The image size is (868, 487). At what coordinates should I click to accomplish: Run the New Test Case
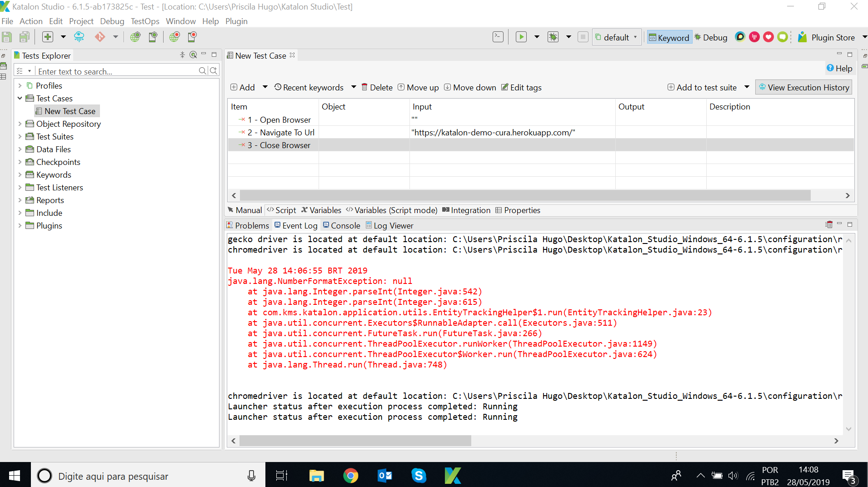click(x=522, y=37)
